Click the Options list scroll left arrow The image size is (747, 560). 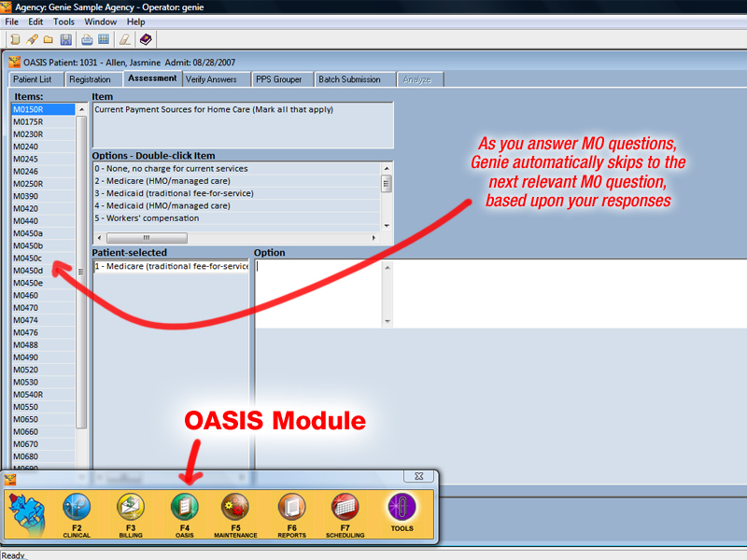click(100, 238)
